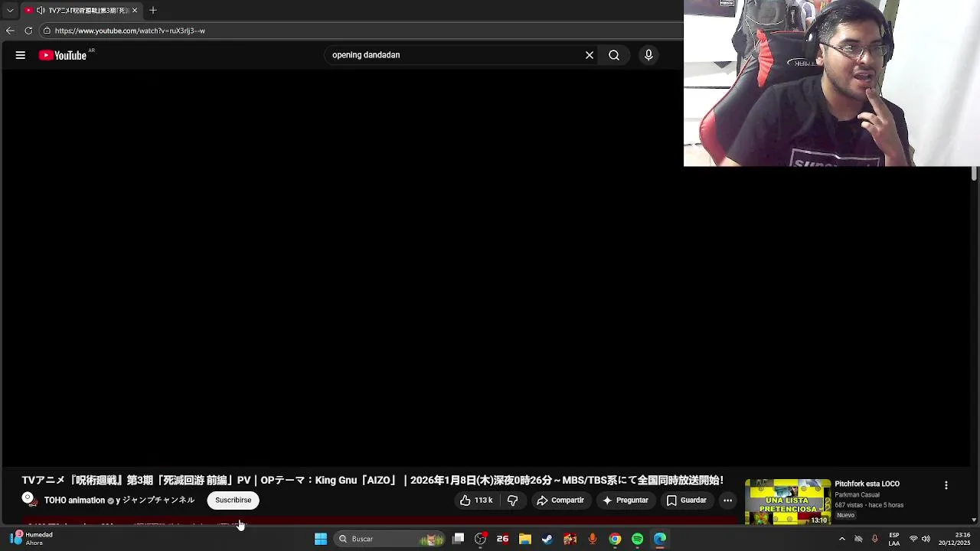
Task: Open Task View on taskbar
Action: (458, 539)
